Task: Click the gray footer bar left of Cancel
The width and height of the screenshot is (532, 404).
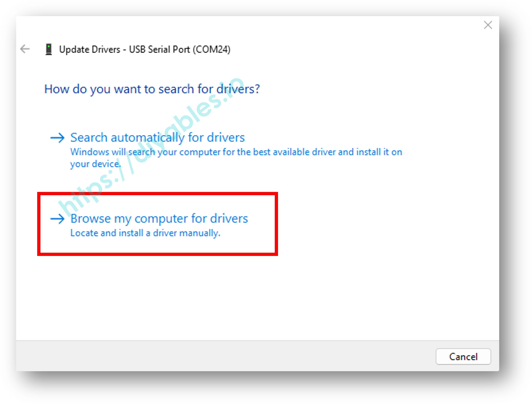Action: (217, 356)
